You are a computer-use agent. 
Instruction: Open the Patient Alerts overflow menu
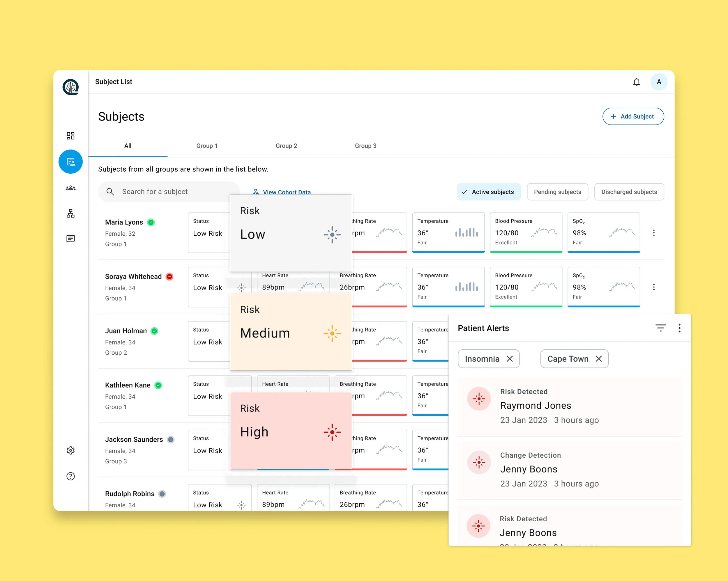pyautogui.click(x=679, y=328)
